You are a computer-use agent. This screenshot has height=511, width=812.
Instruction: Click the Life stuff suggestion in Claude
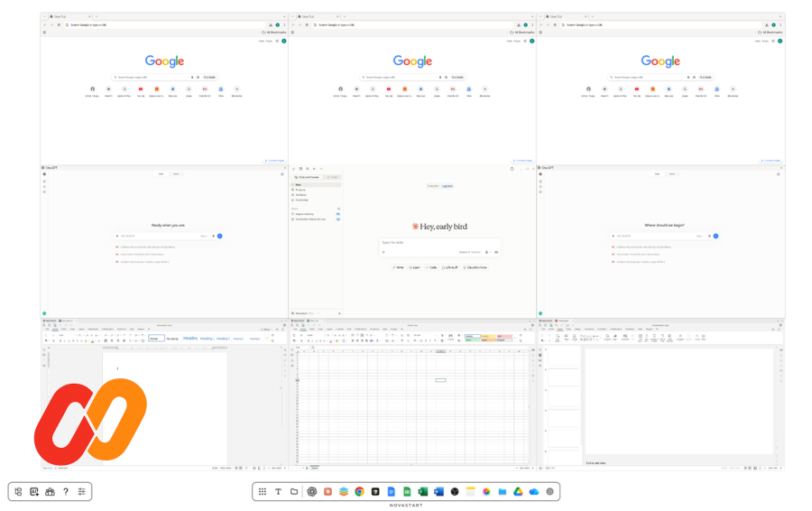450,267
